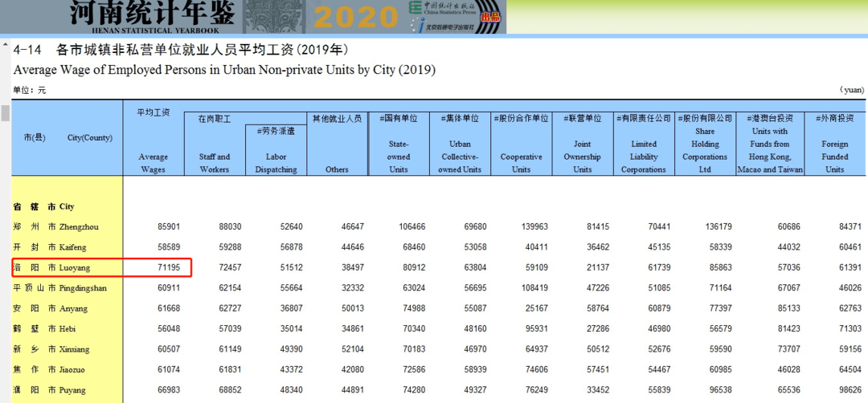Click Pingdingshan cooperative value 108419

[x=534, y=288]
